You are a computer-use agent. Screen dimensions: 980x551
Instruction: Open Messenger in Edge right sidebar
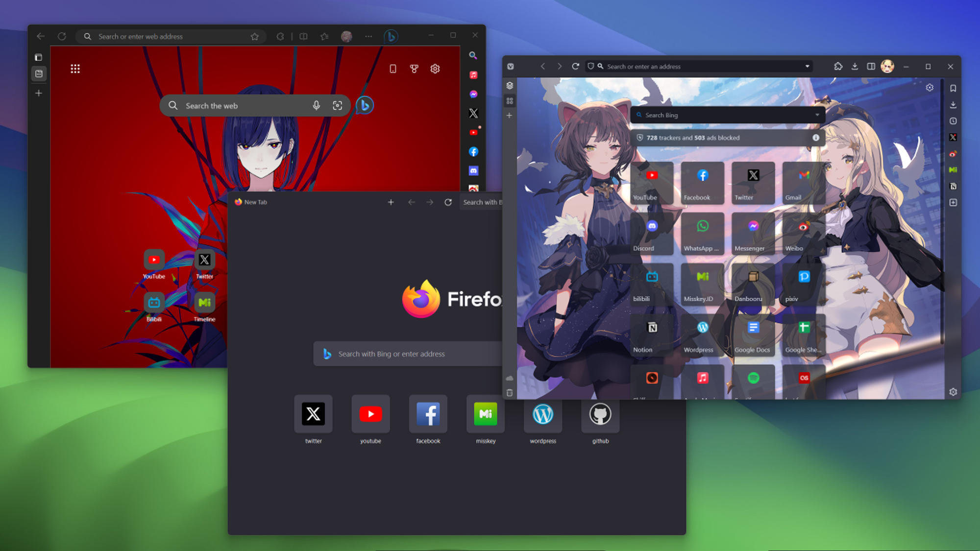click(x=473, y=94)
